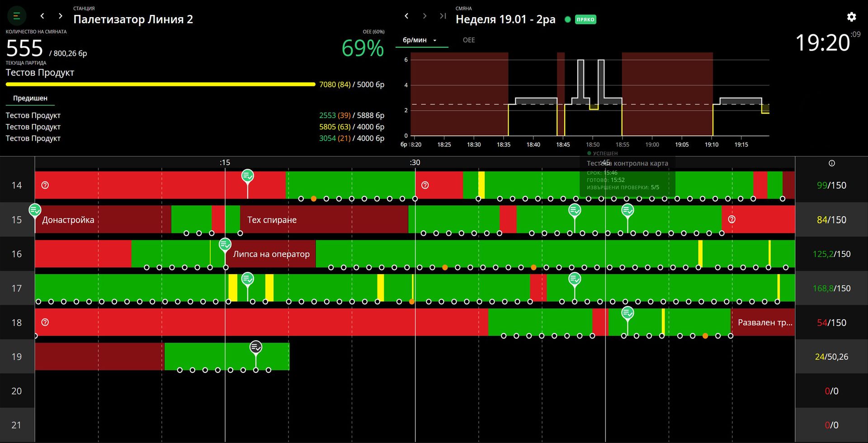Click yellow progress bar for Тестов Продукт
Screen dimensions: 868x443
(160, 84)
